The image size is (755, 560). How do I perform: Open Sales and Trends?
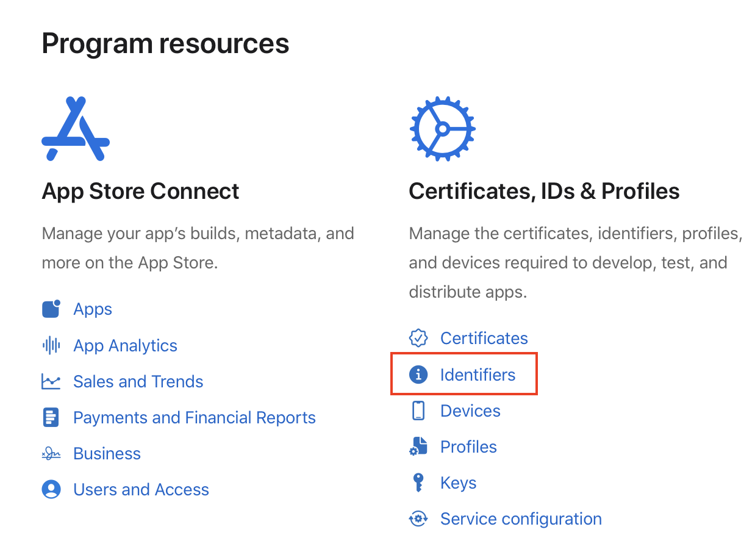pos(138,381)
